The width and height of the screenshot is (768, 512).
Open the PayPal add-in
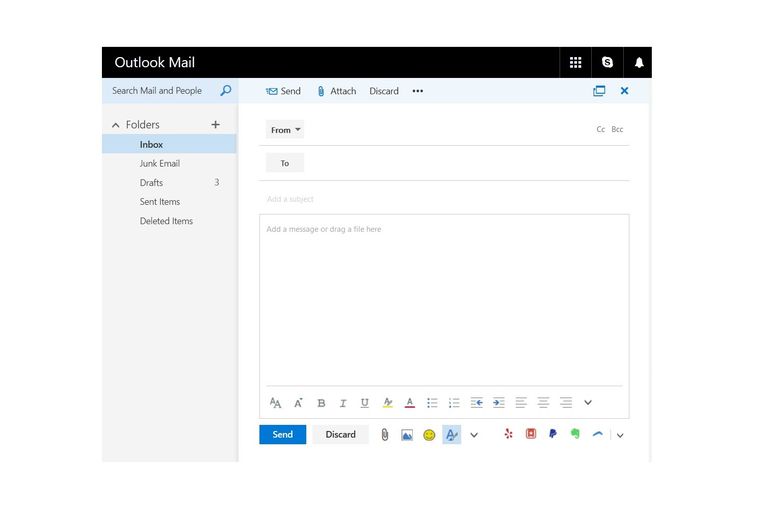pos(553,434)
